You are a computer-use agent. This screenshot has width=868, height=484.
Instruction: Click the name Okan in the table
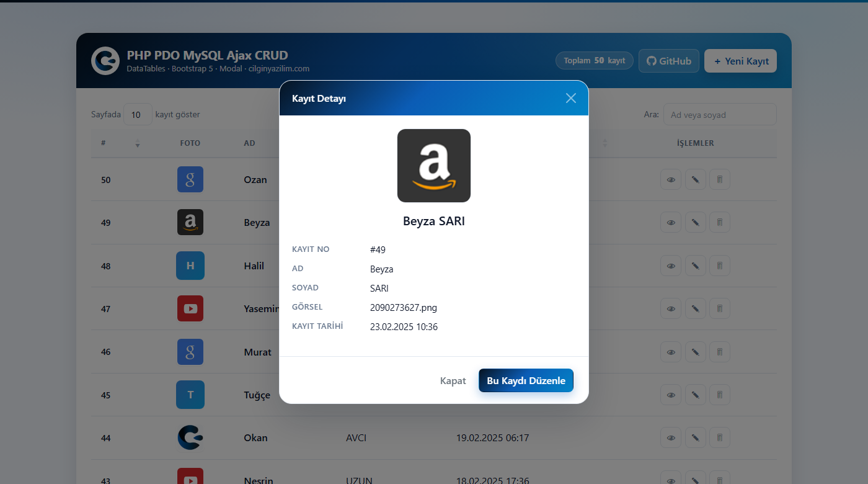coord(256,438)
